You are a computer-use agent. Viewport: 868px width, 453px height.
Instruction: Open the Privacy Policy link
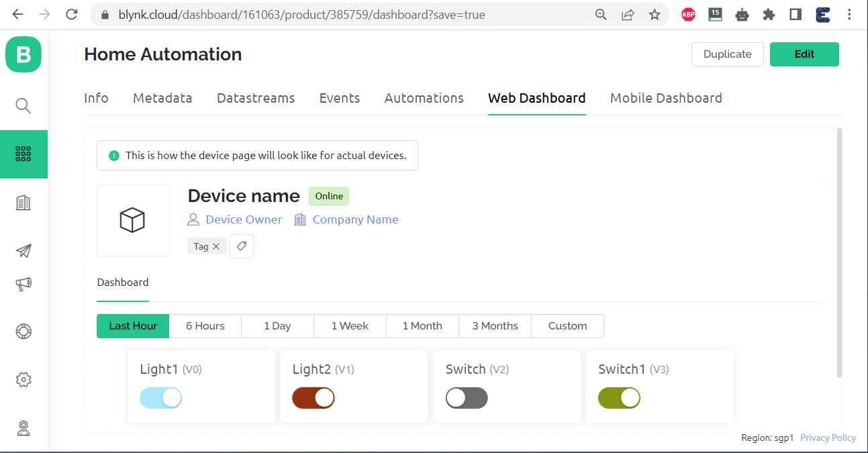[828, 438]
